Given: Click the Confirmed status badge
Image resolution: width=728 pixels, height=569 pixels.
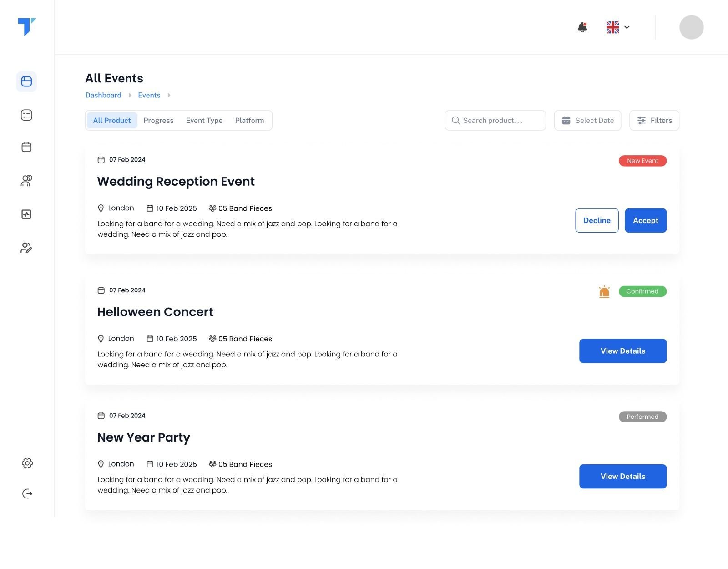Looking at the screenshot, I should coord(642,291).
